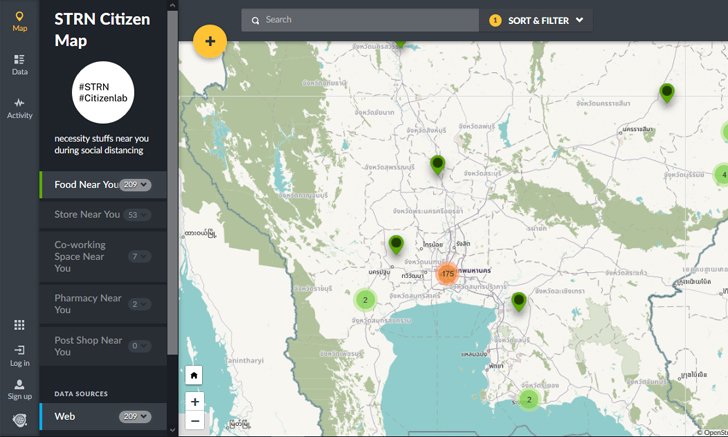
Task: Select the green pin east of the bay
Action: tap(519, 301)
